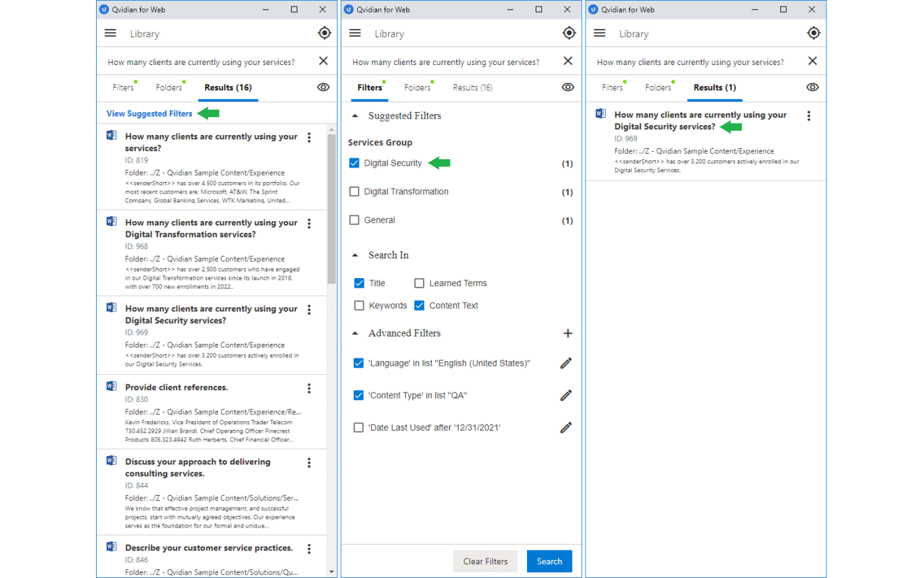The width and height of the screenshot is (924, 578).
Task: Open options menu for result ID 968
Action: [309, 224]
